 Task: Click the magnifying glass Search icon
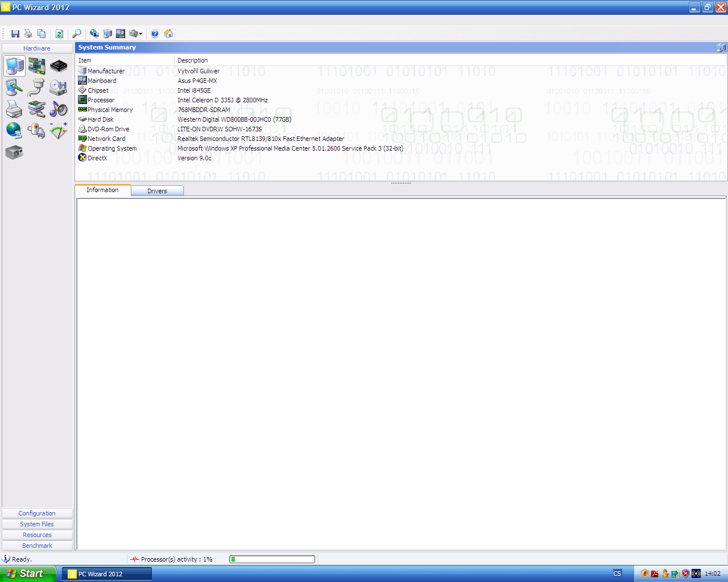tap(77, 34)
